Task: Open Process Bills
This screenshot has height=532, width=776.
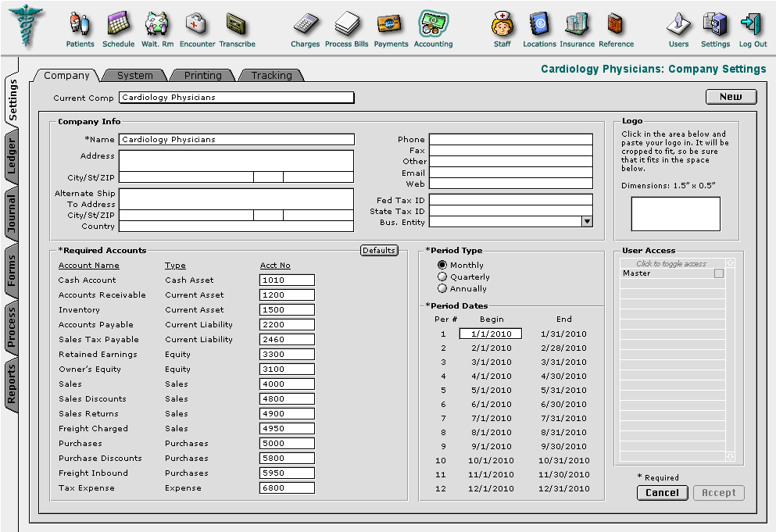Action: point(346,30)
